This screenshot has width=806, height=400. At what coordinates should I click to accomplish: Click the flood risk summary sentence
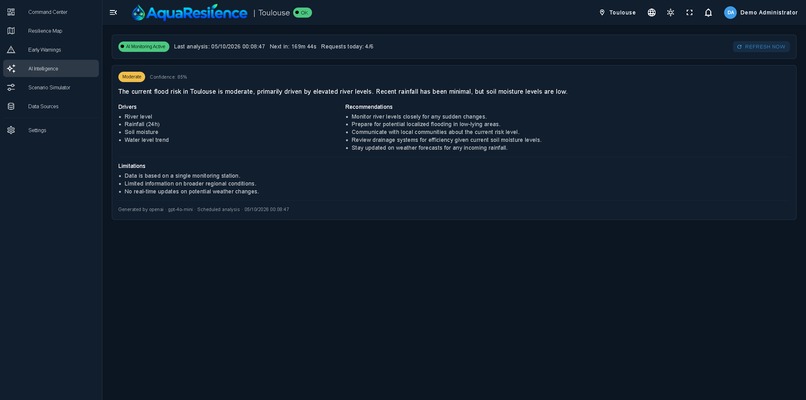343,92
